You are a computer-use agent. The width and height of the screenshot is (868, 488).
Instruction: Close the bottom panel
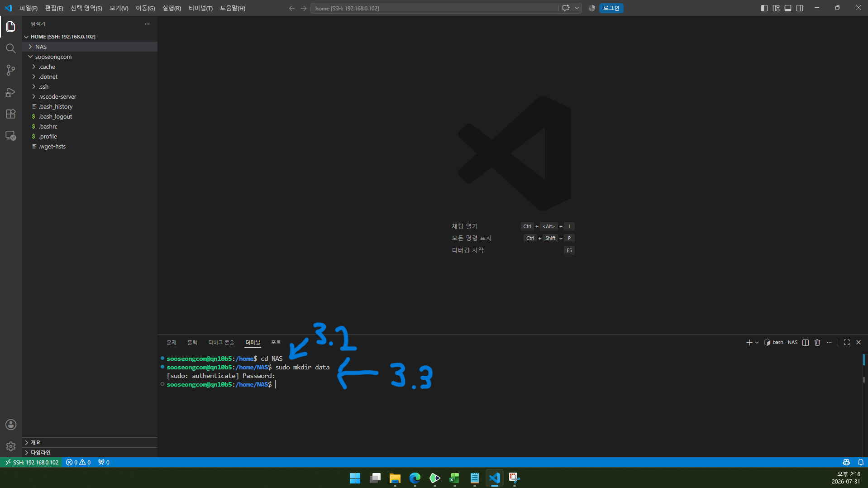(x=858, y=343)
